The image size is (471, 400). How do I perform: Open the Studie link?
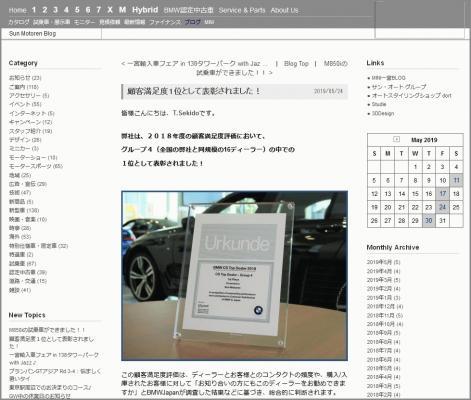379,104
